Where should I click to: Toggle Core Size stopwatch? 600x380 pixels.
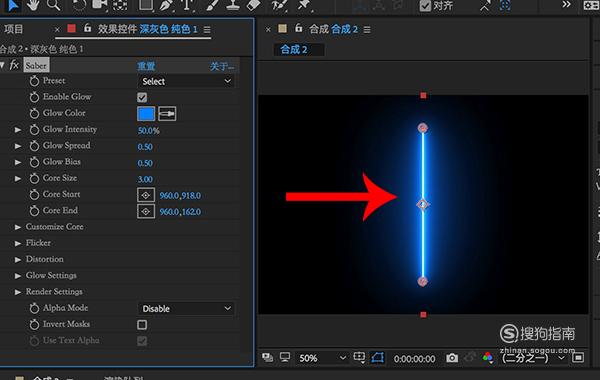(x=34, y=179)
